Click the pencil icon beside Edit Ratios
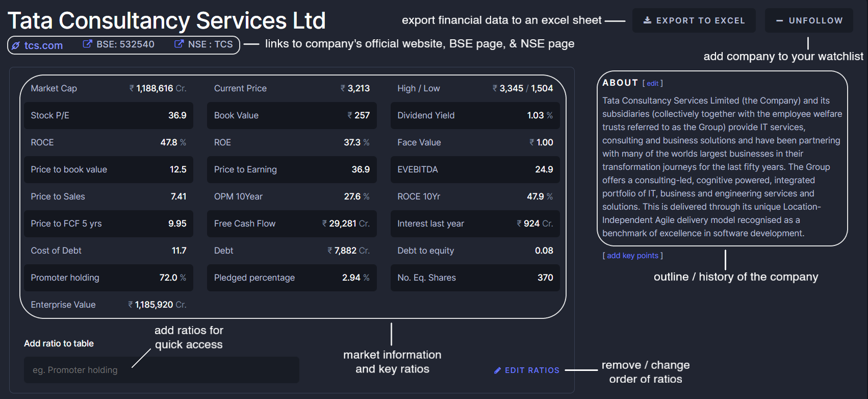The width and height of the screenshot is (868, 399). (498, 370)
